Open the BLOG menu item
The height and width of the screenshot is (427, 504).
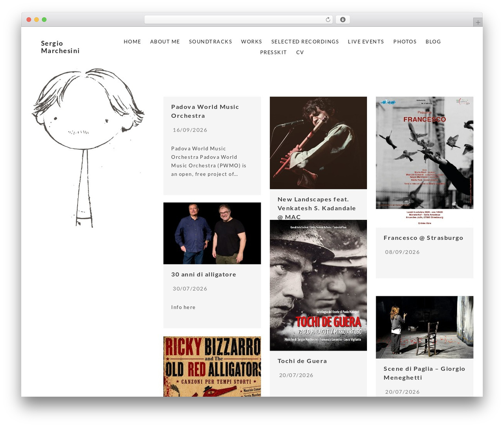(433, 42)
